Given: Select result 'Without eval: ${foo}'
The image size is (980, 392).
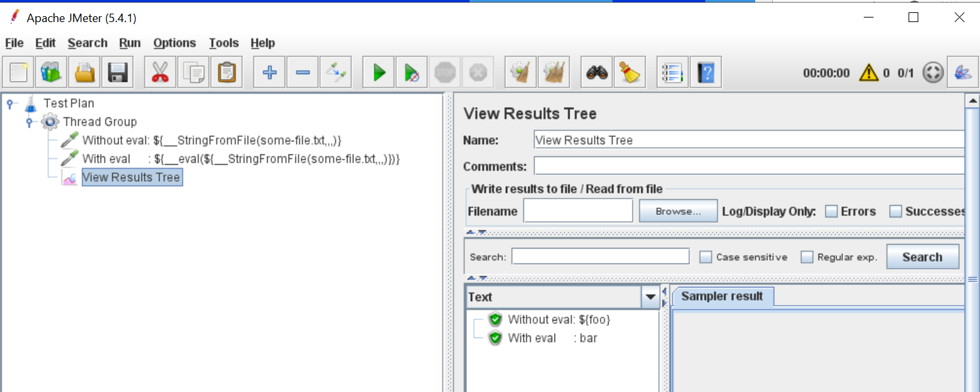Looking at the screenshot, I should click(559, 319).
